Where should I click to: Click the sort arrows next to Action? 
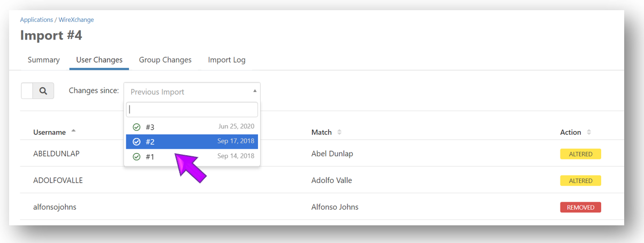[x=589, y=132]
